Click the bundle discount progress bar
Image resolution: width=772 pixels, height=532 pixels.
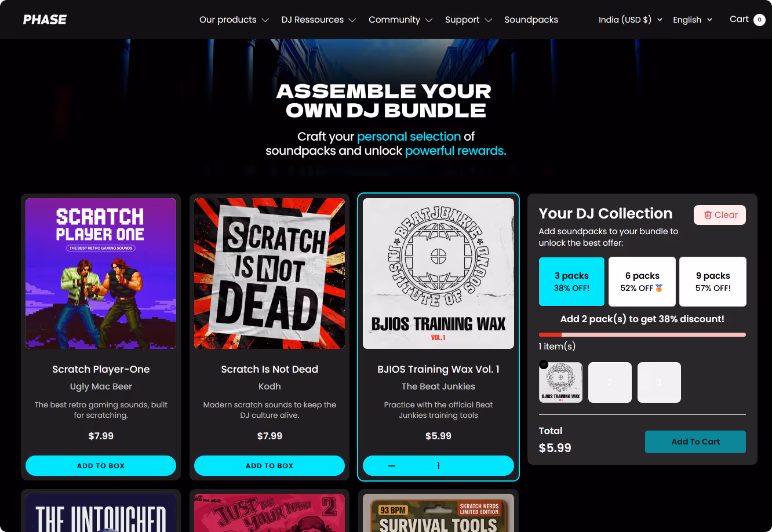(642, 334)
